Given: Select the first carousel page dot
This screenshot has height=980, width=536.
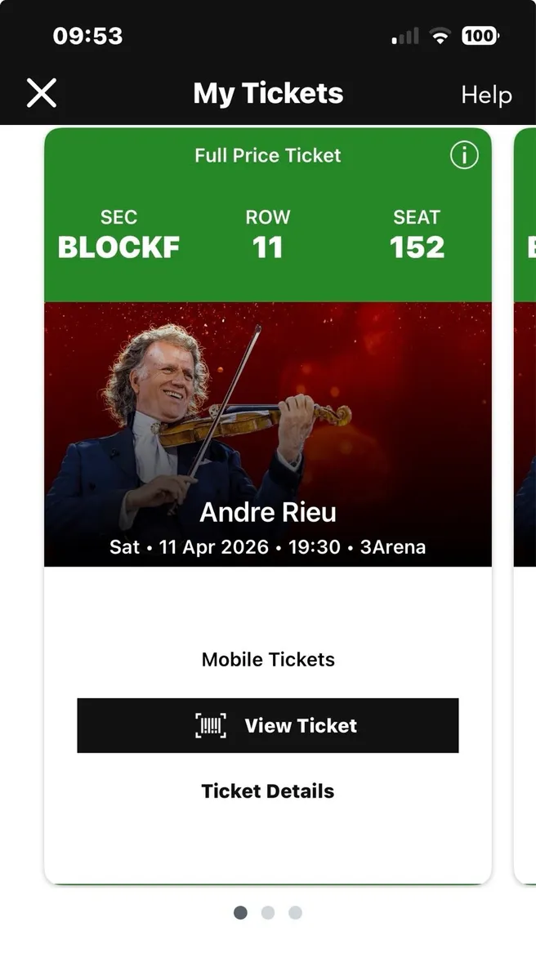Looking at the screenshot, I should click(240, 913).
